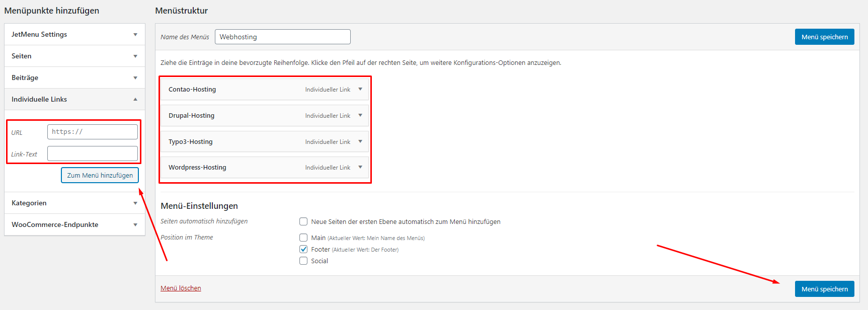The image size is (868, 310).
Task: Click the top Menü speichern button
Action: coord(824,37)
